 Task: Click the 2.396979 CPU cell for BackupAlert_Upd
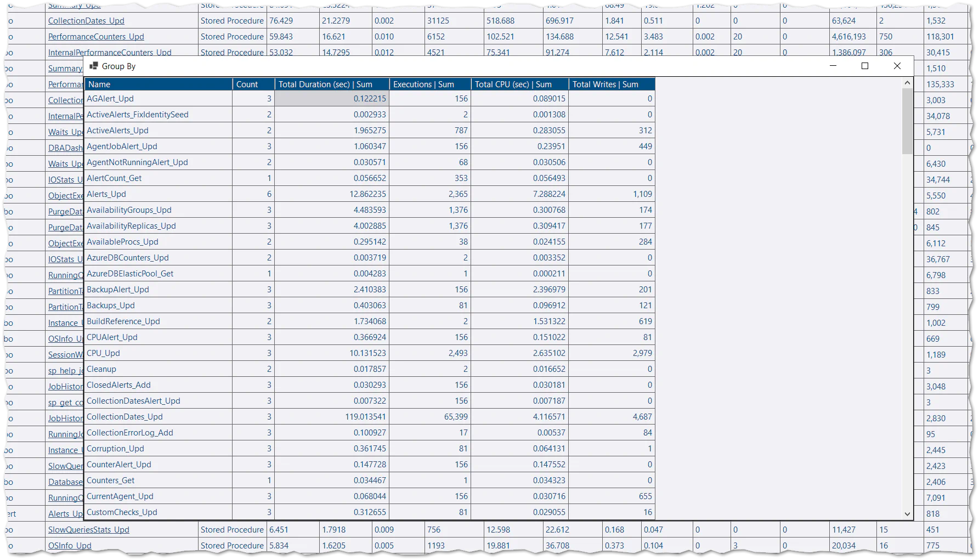point(519,290)
